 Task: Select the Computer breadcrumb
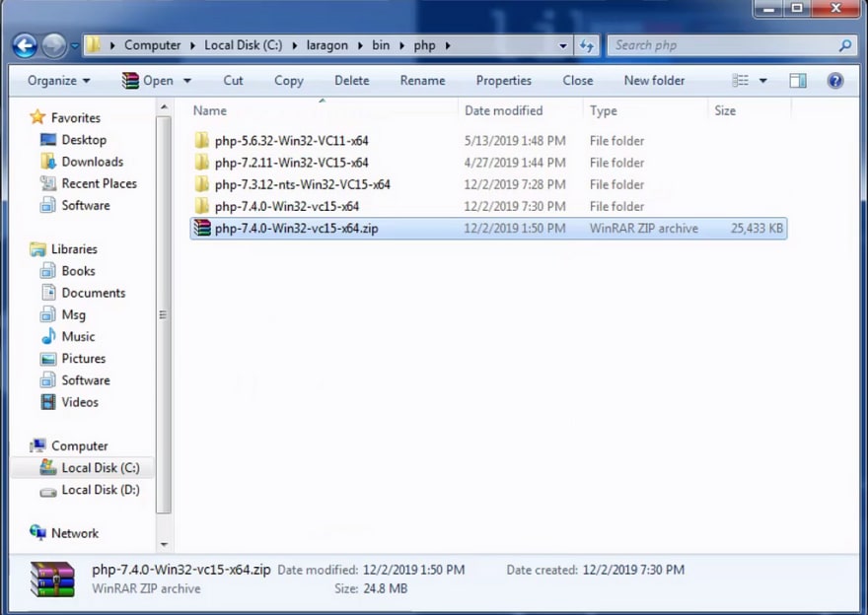(152, 45)
